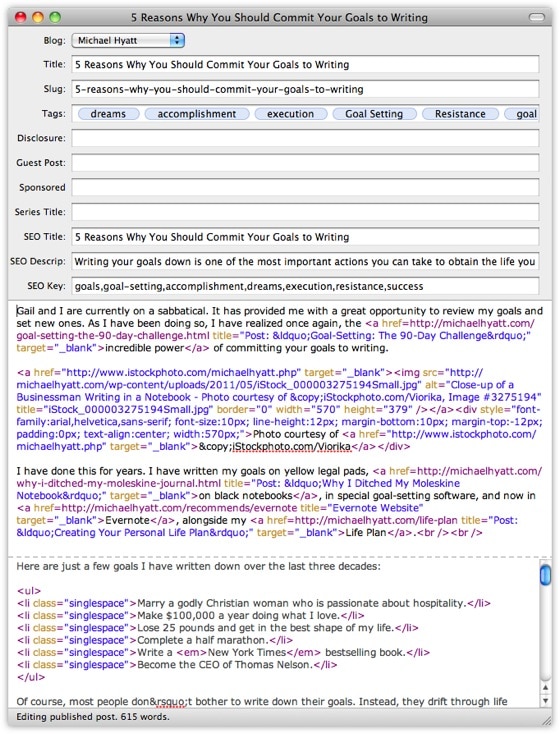This screenshot has width=560, height=734.
Task: Select the partially visible goal tag token
Action: (522, 114)
